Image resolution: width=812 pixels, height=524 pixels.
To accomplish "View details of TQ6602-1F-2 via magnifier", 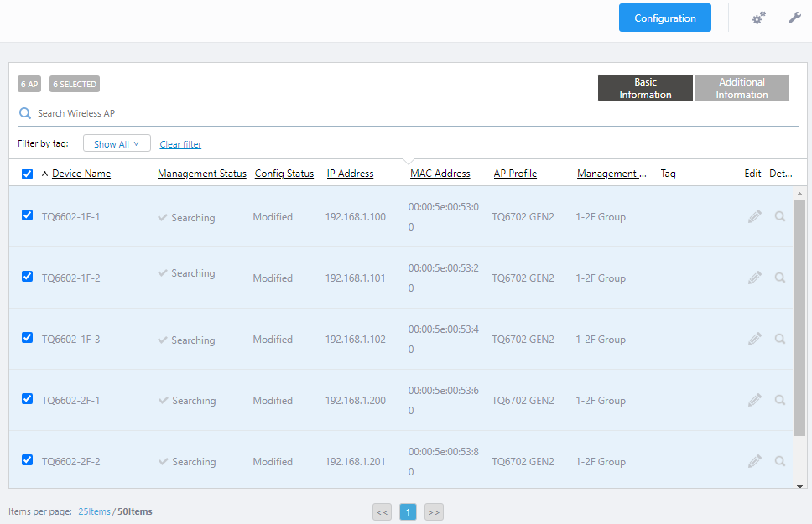I will (780, 278).
